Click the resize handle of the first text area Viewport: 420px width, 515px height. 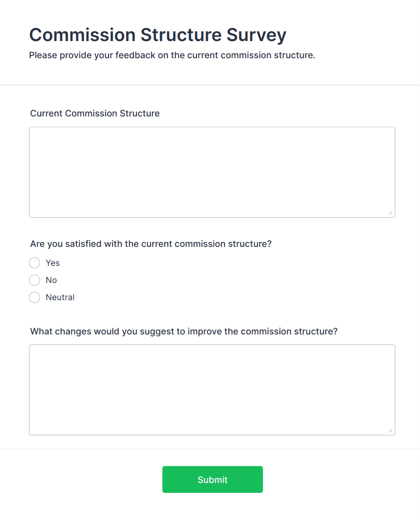pyautogui.click(x=391, y=213)
